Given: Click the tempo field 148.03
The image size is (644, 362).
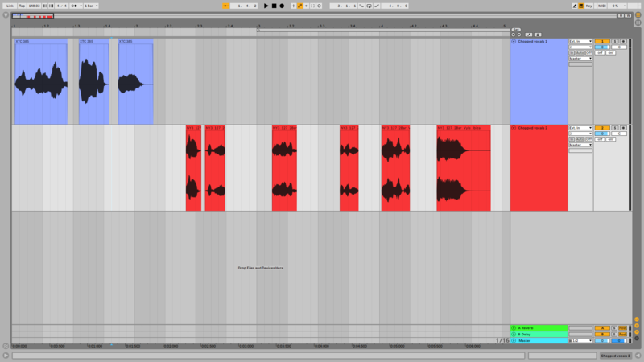Looking at the screenshot, I should pos(34,6).
